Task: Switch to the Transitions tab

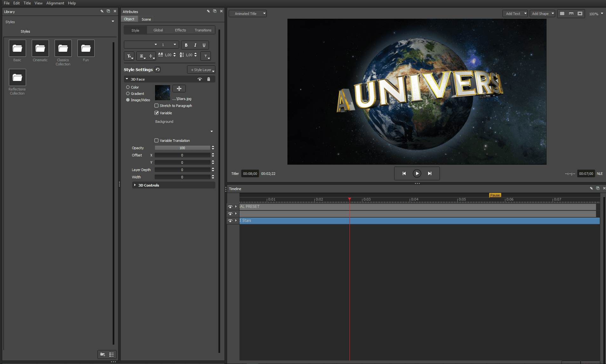Action: click(x=203, y=30)
